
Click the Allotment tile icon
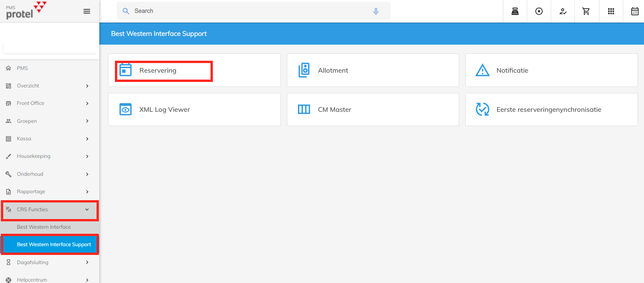point(304,70)
